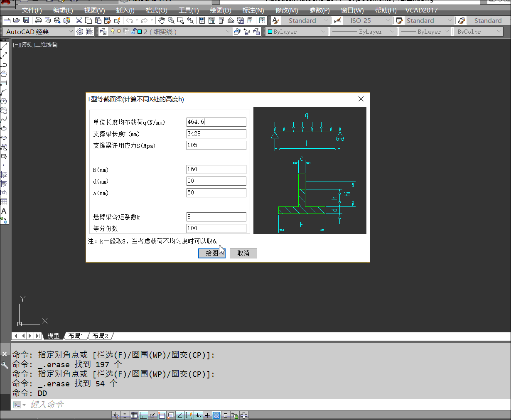
Task: Click the Plot printer icon
Action: tap(38, 20)
